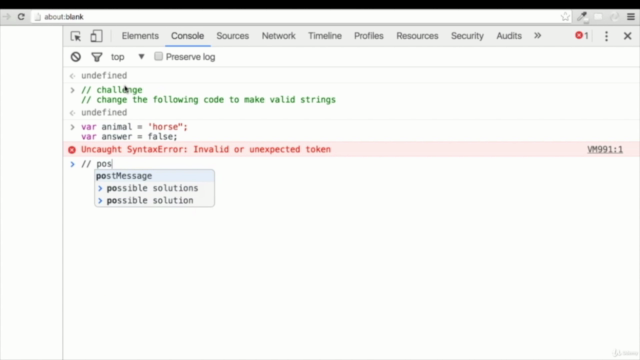Switch to the Security tab
Viewport: 640px width, 360px height.
(467, 36)
